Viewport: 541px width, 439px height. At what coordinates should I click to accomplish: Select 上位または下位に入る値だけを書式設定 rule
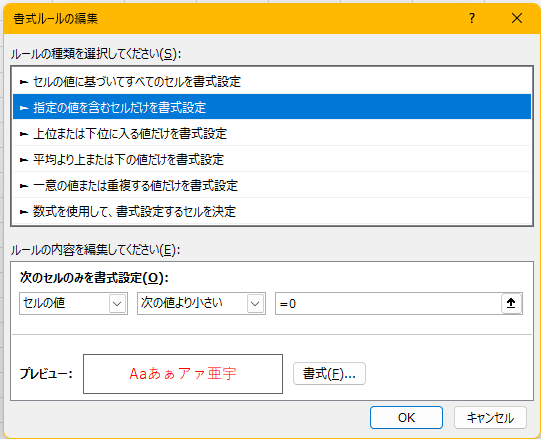(272, 133)
